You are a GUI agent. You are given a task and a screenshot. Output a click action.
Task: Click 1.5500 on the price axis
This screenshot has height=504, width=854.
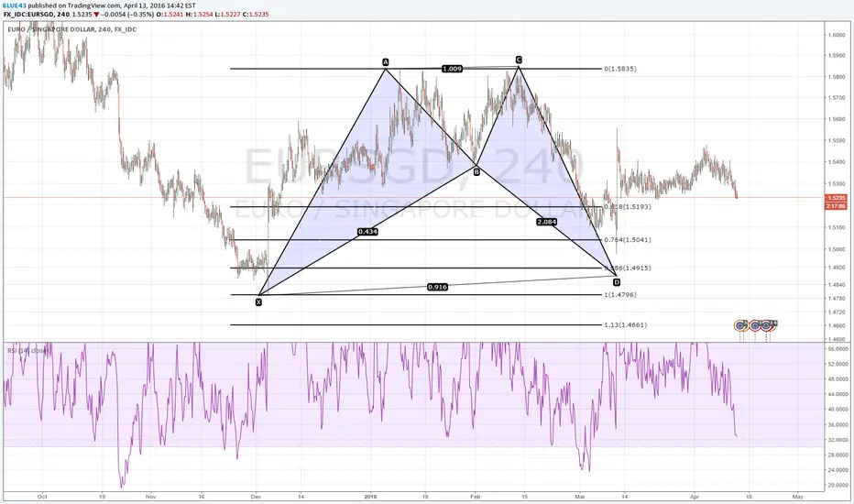click(x=836, y=140)
